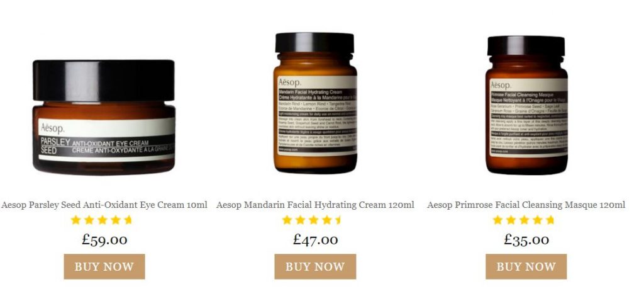The width and height of the screenshot is (644, 296).
Task: Click last star of Primrose masque rating
Action: (550, 220)
